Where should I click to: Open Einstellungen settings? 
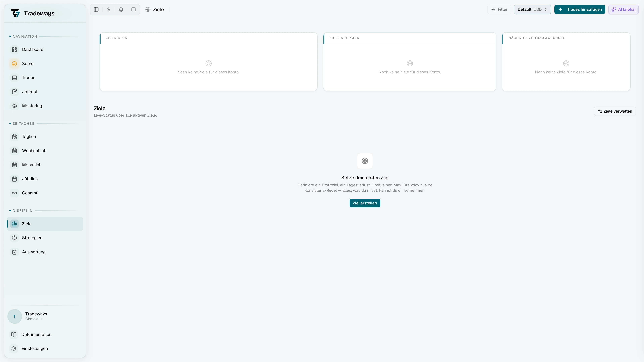tap(45, 349)
